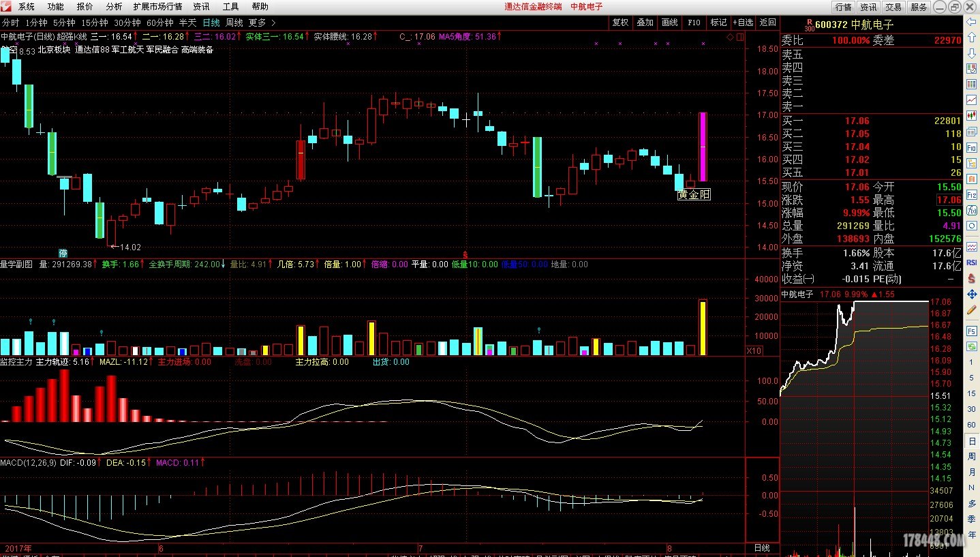Open the 工具 menu

[230, 7]
